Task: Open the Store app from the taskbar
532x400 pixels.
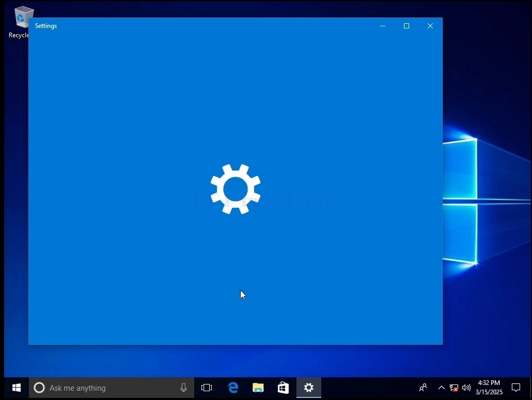Action: pos(283,388)
